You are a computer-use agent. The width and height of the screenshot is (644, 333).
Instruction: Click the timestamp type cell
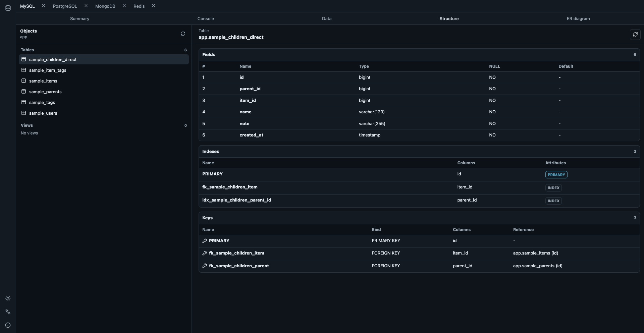point(370,135)
